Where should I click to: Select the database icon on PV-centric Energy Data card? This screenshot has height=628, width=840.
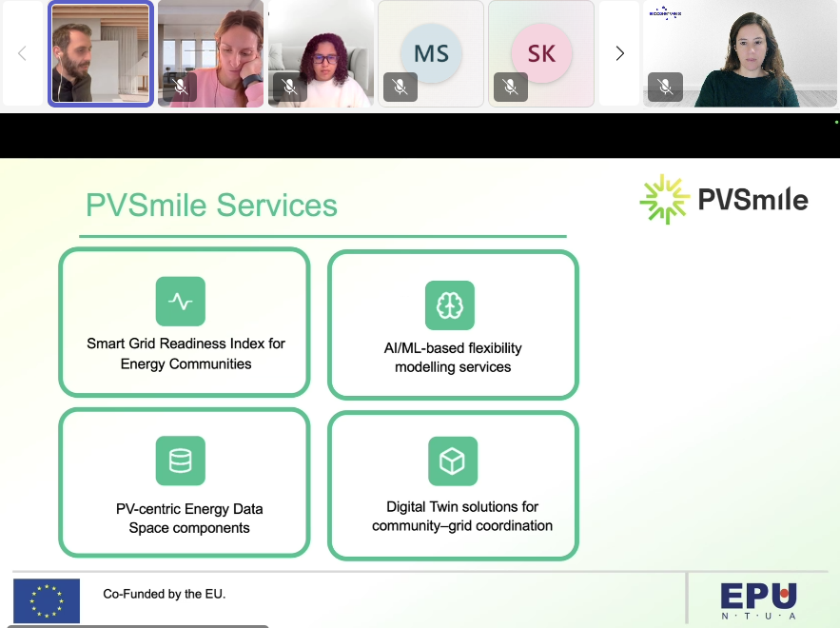tap(180, 461)
